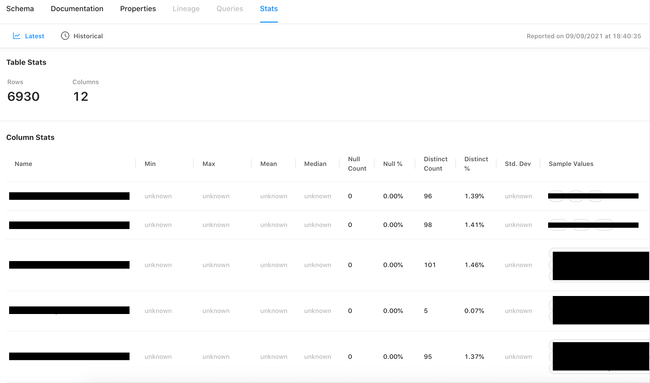The width and height of the screenshot is (650, 383).
Task: Click the Min column header
Action: pyautogui.click(x=150, y=164)
